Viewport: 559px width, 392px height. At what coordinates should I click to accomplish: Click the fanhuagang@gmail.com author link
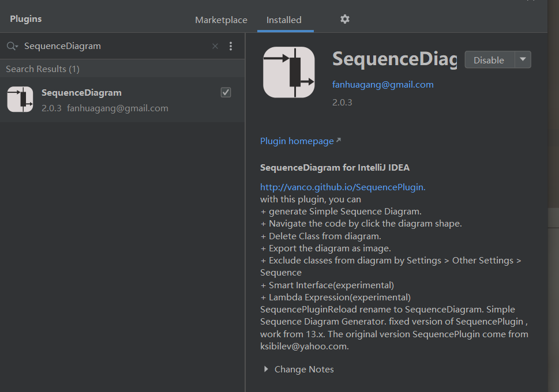pos(383,85)
